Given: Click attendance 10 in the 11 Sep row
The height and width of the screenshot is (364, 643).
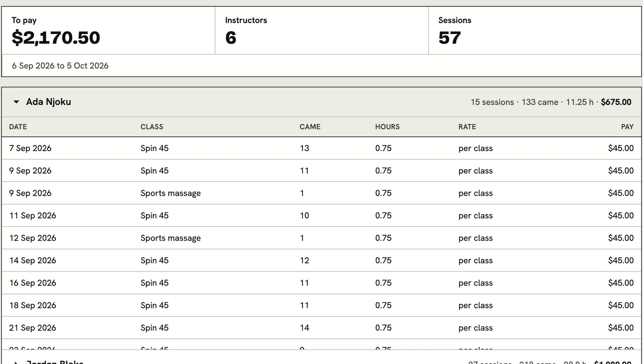Looking at the screenshot, I should 304,216.
